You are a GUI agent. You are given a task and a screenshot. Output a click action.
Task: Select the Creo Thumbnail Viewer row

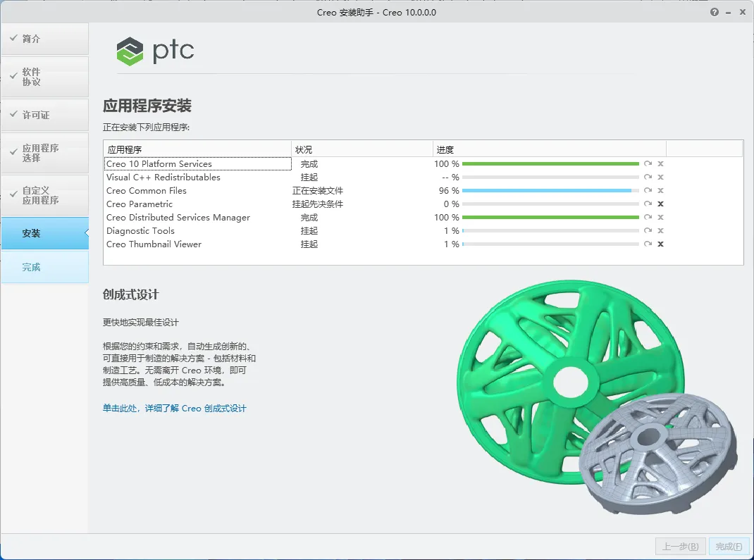pyautogui.click(x=424, y=244)
